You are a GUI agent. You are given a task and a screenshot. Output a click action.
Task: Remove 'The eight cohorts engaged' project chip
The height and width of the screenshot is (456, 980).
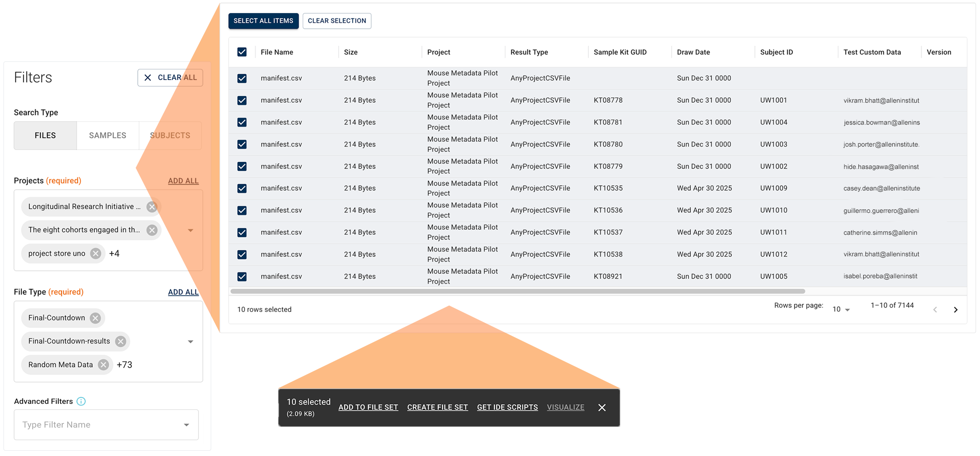[x=152, y=230]
